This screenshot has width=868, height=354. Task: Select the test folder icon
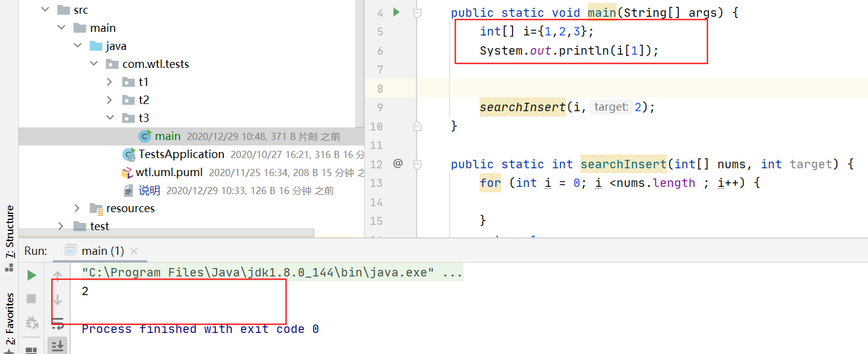(79, 227)
